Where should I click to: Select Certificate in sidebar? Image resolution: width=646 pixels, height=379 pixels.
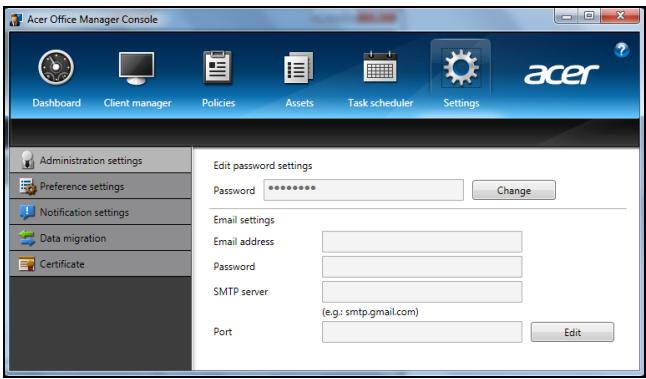pos(101,264)
